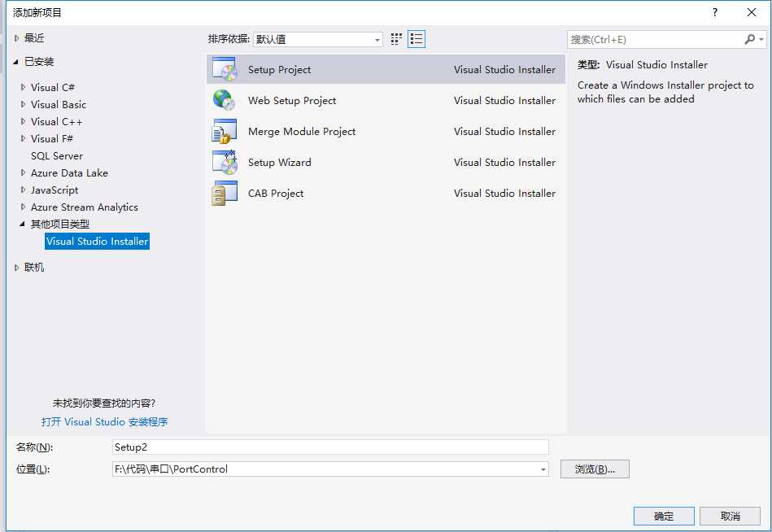Click the Web Setup Project globe icon
This screenshot has height=532, width=772.
225,100
